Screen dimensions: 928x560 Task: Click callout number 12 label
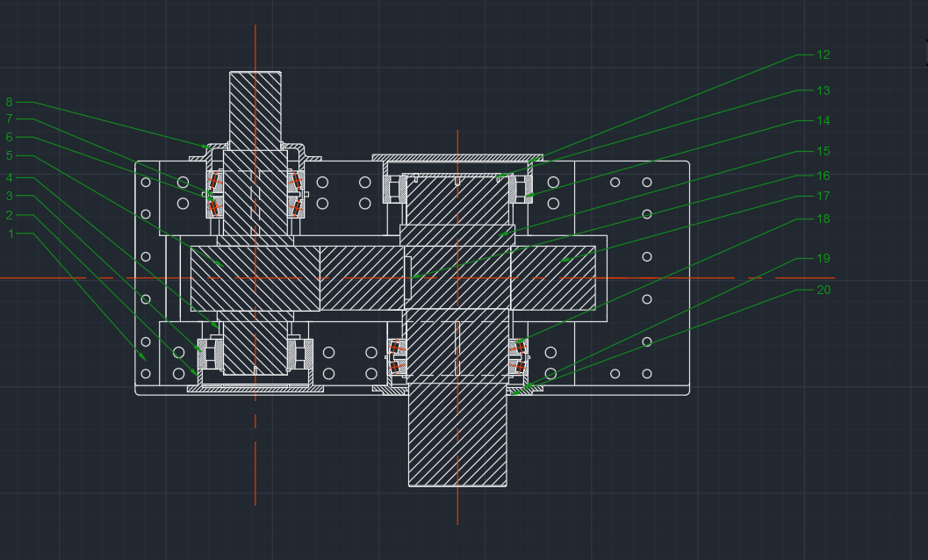pyautogui.click(x=823, y=55)
